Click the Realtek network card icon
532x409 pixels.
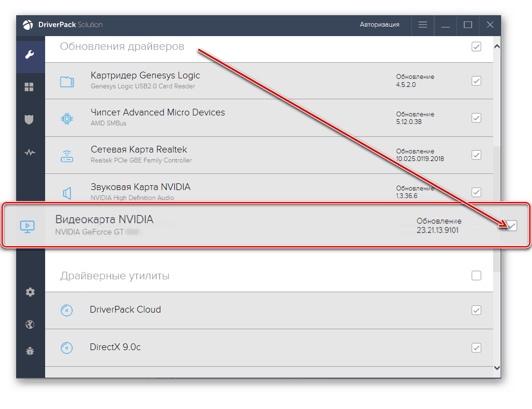[67, 156]
